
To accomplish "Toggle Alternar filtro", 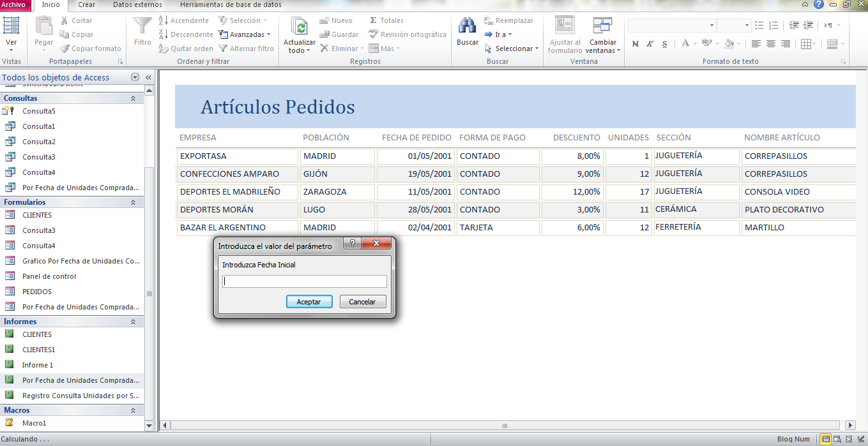I will coord(246,48).
